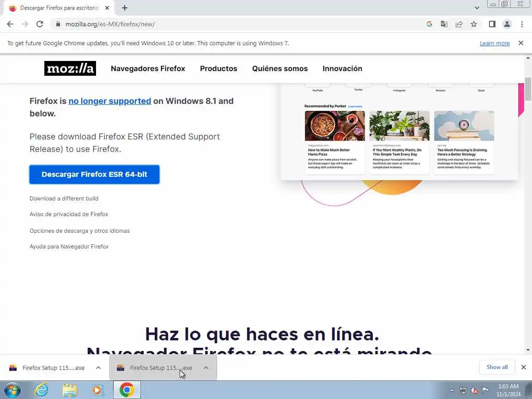Close the Descargar Firefox tab
Viewport: 532px width, 399px height.
[107, 8]
